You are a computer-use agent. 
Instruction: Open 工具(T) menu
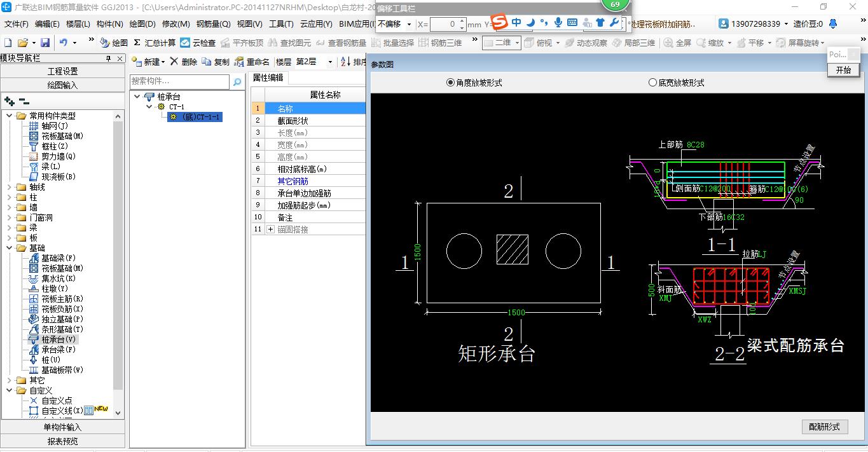click(281, 24)
